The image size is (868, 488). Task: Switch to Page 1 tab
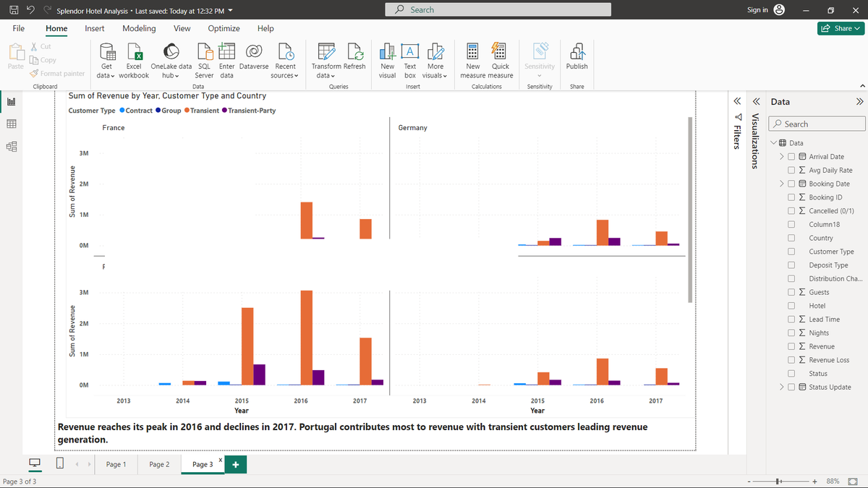[x=116, y=464]
